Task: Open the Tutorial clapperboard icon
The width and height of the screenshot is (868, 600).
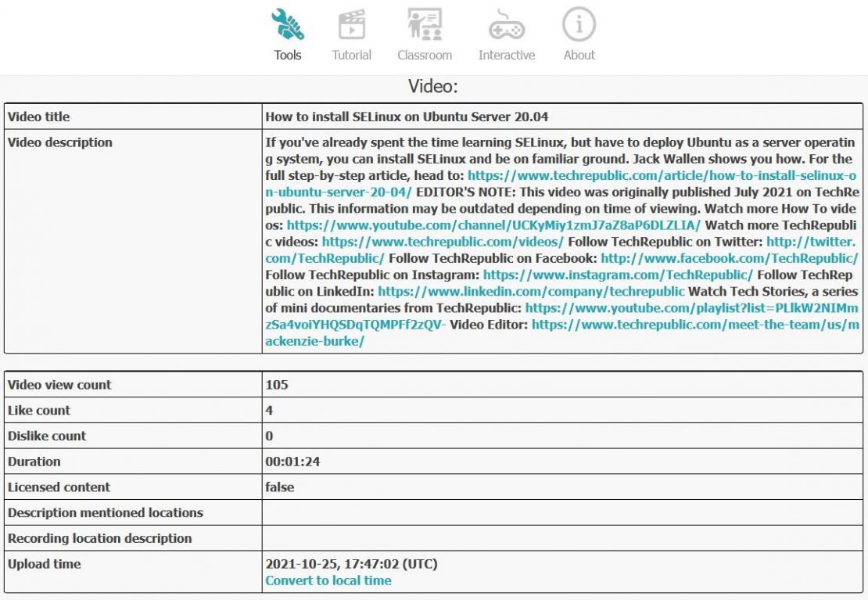Action: [x=352, y=24]
